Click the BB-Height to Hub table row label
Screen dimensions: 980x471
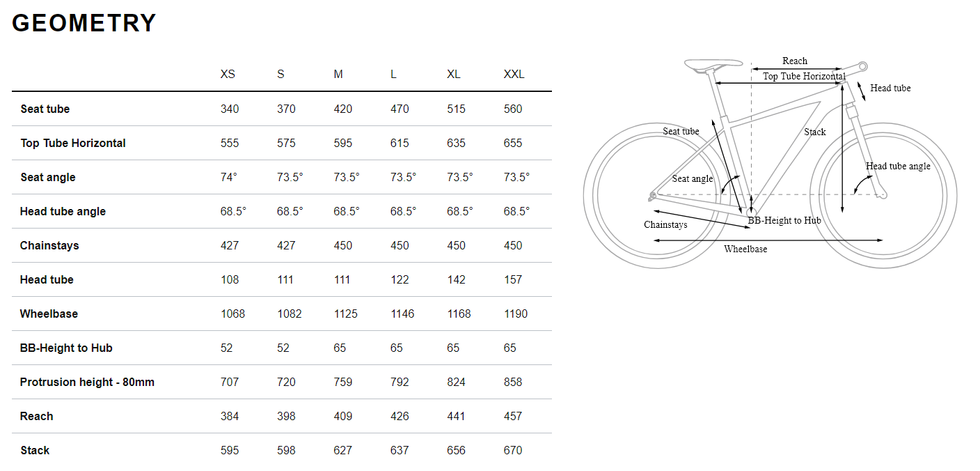(66, 348)
